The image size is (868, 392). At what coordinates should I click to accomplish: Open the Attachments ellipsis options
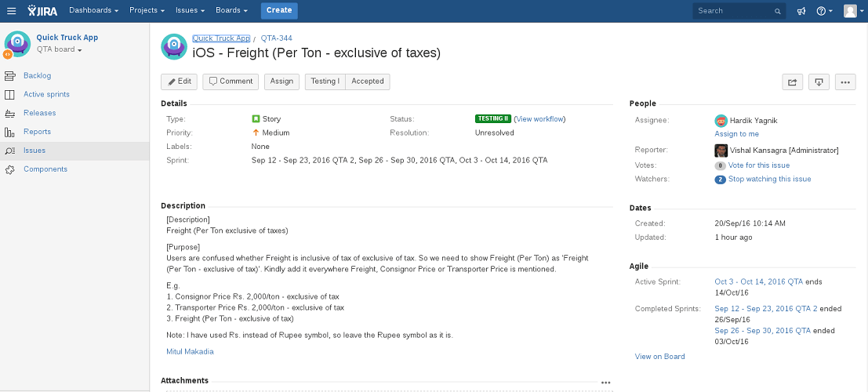(x=605, y=382)
